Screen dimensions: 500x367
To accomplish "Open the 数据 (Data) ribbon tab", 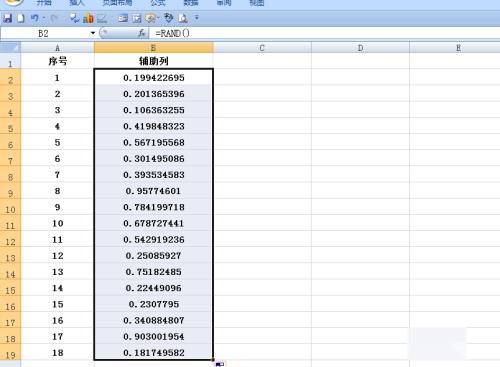I will pos(191,3).
